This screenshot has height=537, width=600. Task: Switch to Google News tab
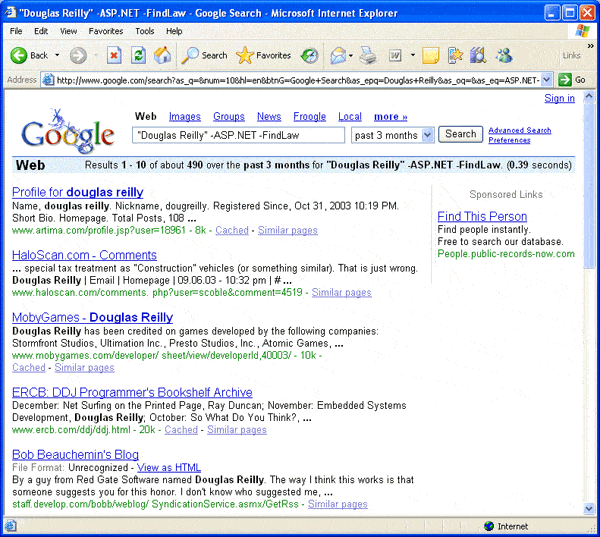(x=269, y=116)
